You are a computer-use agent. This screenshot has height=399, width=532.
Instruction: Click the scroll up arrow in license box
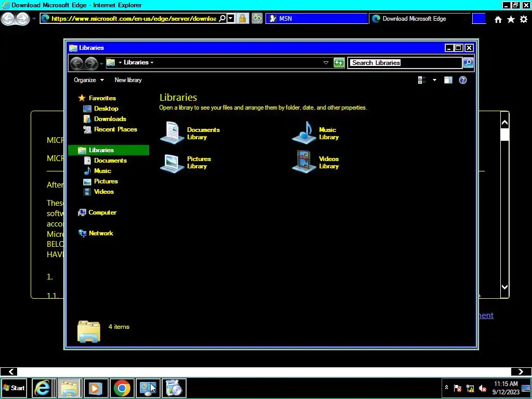504,123
